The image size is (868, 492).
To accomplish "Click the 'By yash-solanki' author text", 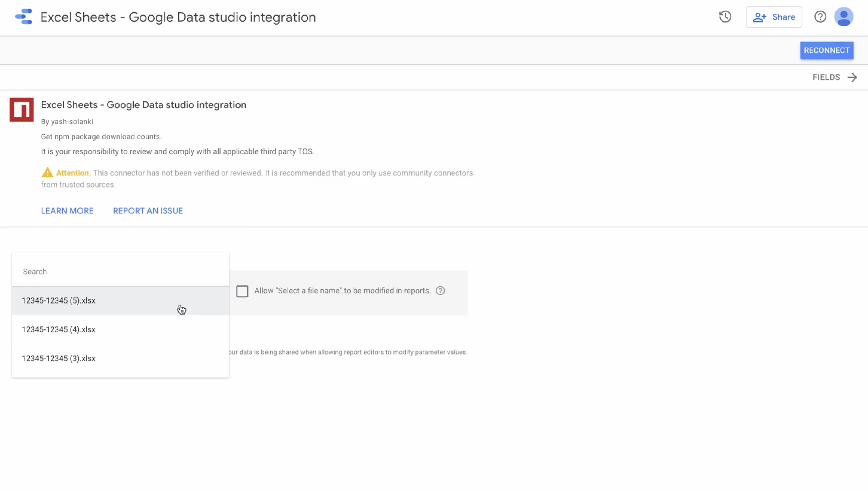I will pos(67,122).
